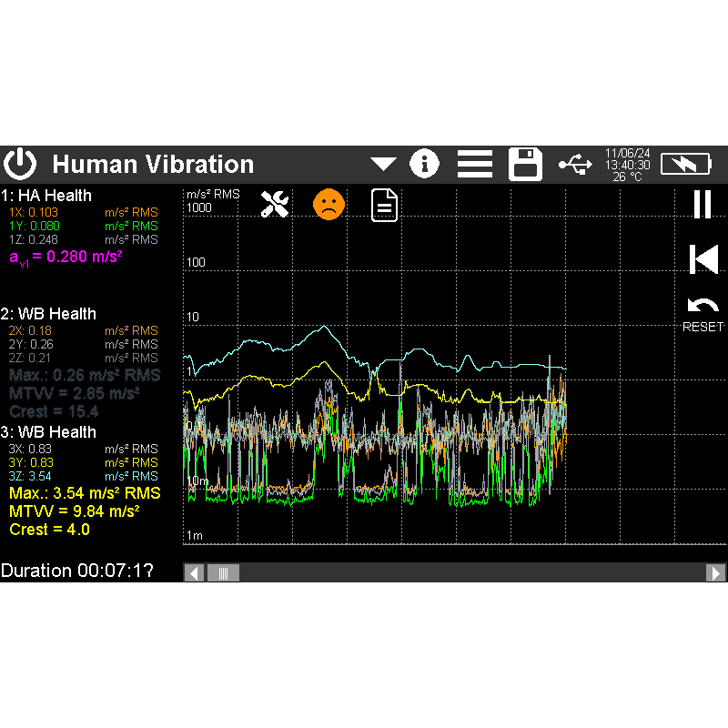Check the battery charging indicator

coord(689,164)
